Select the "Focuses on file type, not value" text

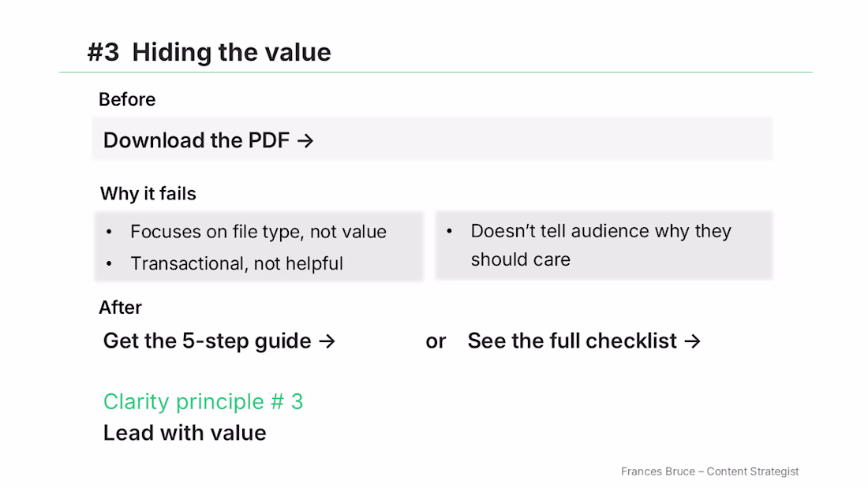(258, 232)
